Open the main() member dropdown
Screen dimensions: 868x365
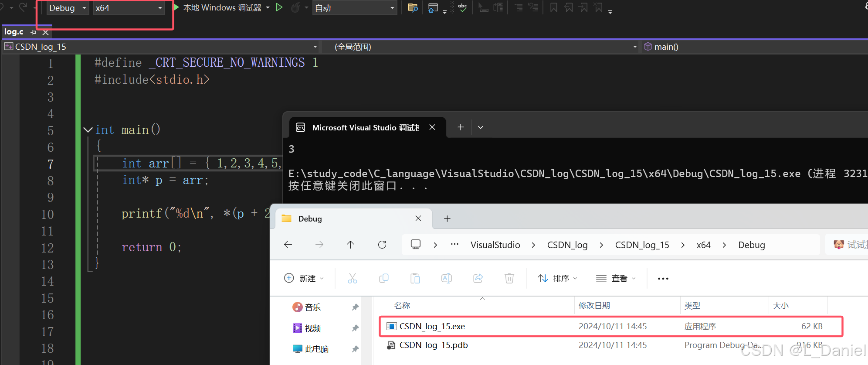[x=756, y=47]
